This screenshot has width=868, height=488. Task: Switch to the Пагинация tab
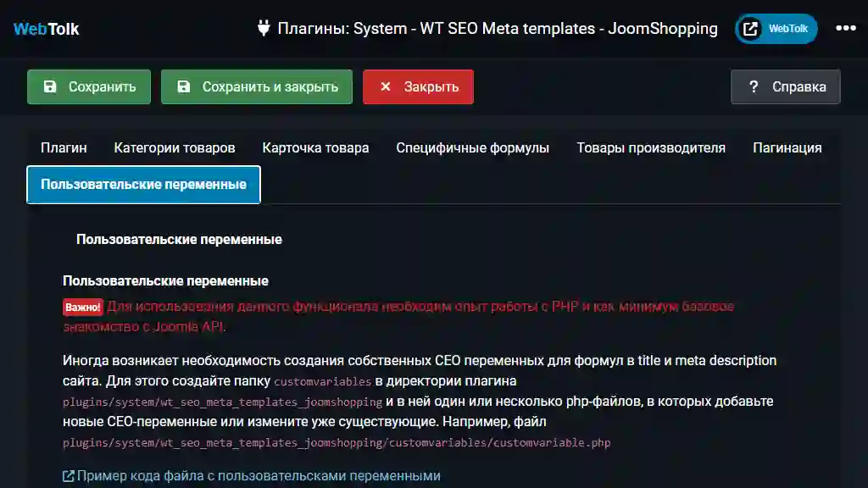pos(787,147)
